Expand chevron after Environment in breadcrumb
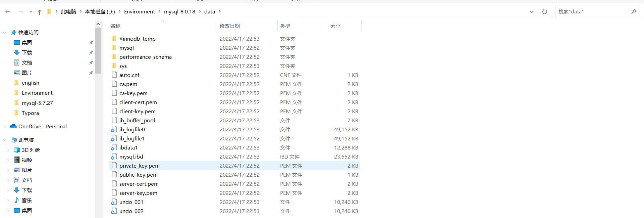The width and height of the screenshot is (644, 218). pos(160,12)
